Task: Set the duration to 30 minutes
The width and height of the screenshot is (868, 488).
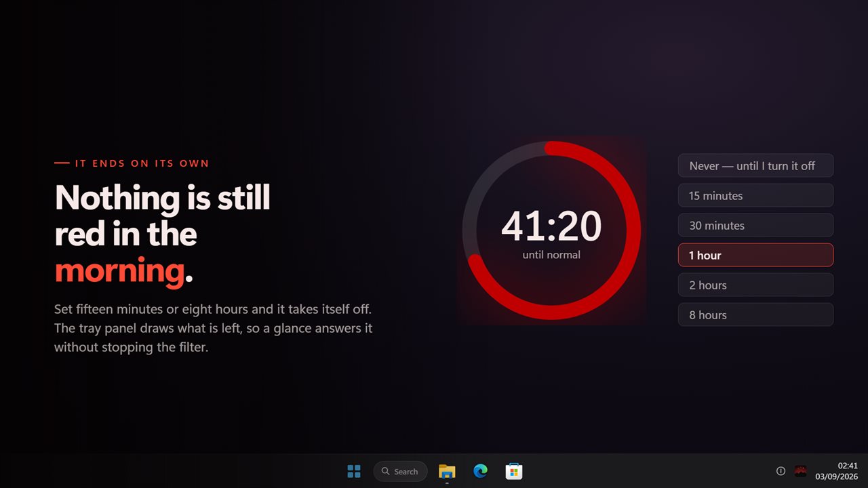Action: (x=755, y=225)
